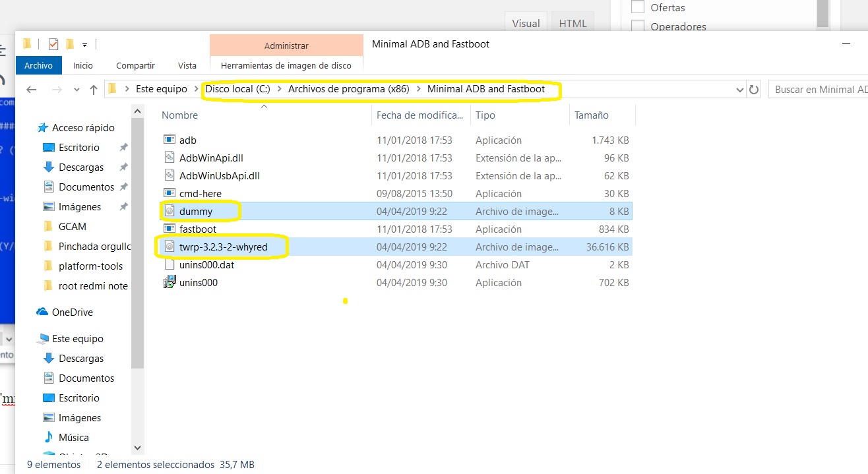868x474 pixels.
Task: Click the Back navigation arrow
Action: click(31, 90)
